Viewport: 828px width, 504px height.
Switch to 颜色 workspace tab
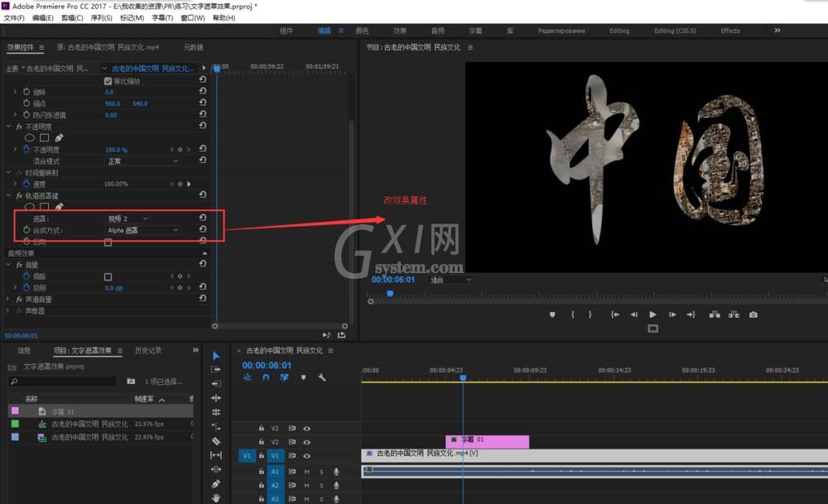pyautogui.click(x=363, y=31)
